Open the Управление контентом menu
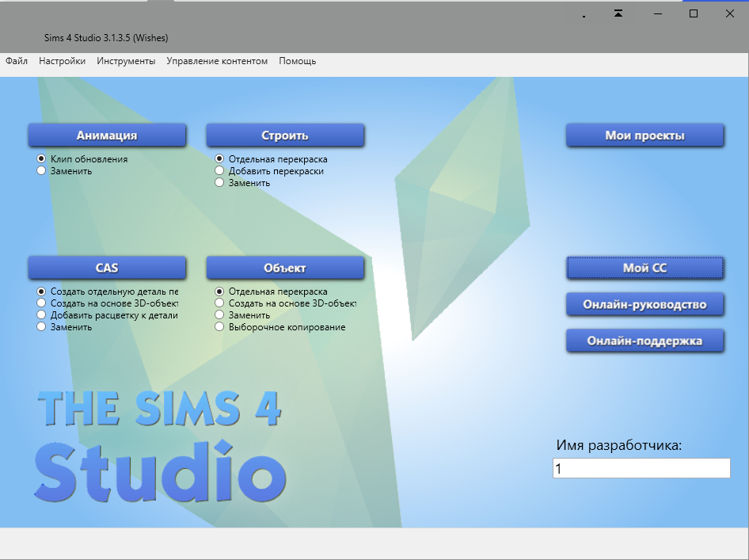Viewport: 749px width, 560px height. coord(215,61)
